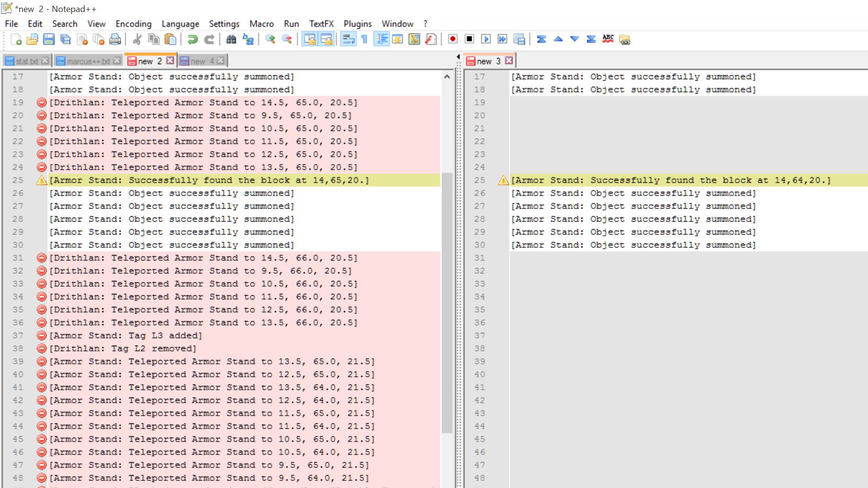Image resolution: width=868 pixels, height=488 pixels.
Task: Toggle word wrap in the toolbar
Action: point(348,39)
